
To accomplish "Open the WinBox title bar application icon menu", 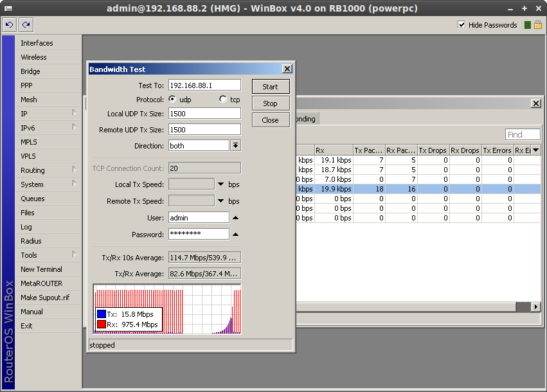I will point(8,8).
